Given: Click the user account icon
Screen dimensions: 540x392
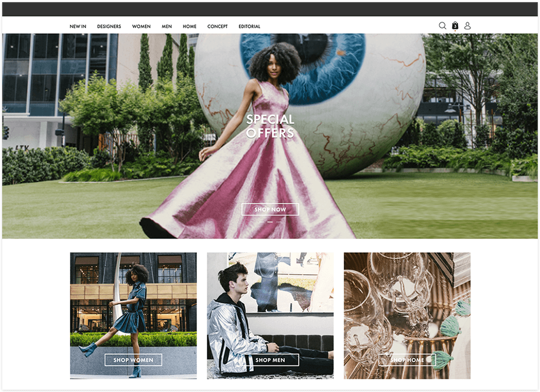Looking at the screenshot, I should click(468, 25).
